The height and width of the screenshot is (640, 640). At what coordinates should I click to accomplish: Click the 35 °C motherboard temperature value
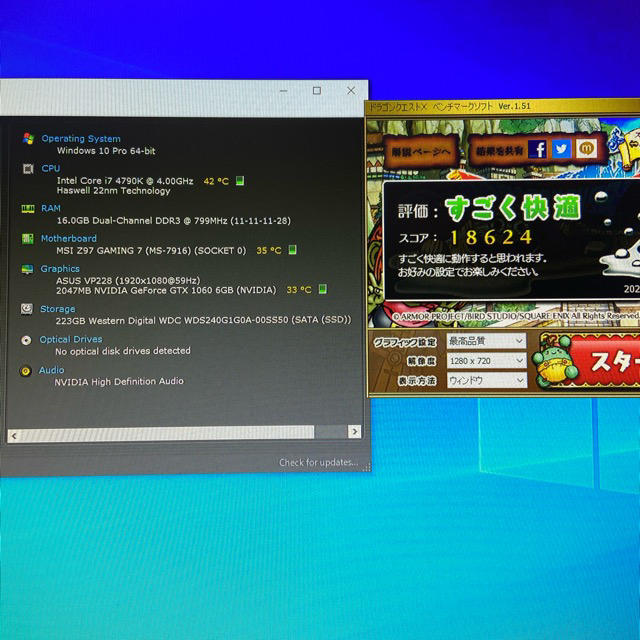tap(269, 250)
